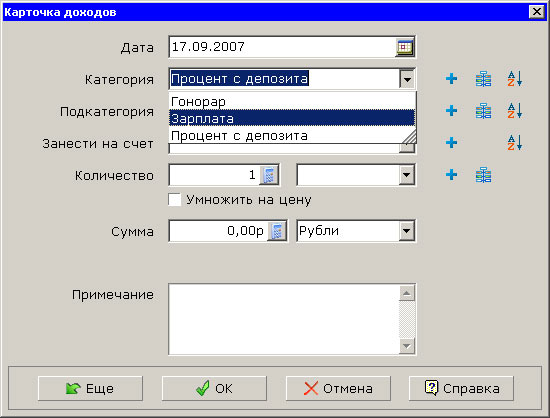The height and width of the screenshot is (418, 550).
Task: Click inside the Примечание text area
Action: coord(284,319)
